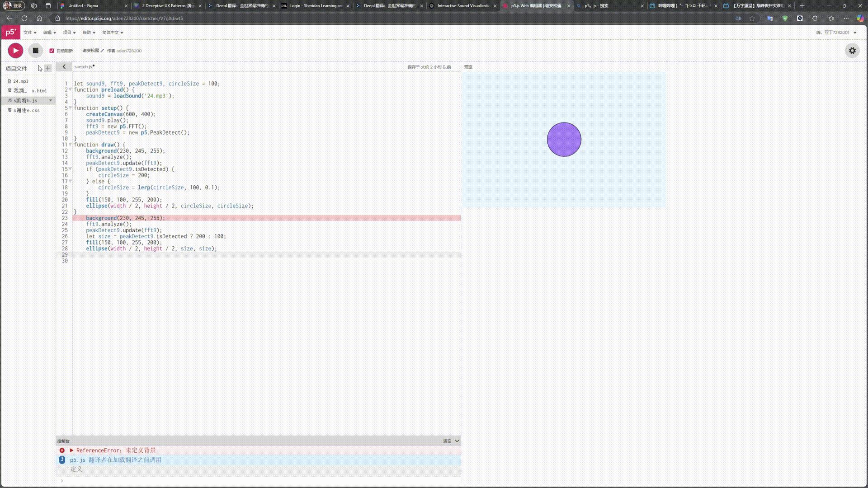This screenshot has height=488, width=868.
Task: Collapse the file sidebar with left arrow
Action: click(x=64, y=67)
